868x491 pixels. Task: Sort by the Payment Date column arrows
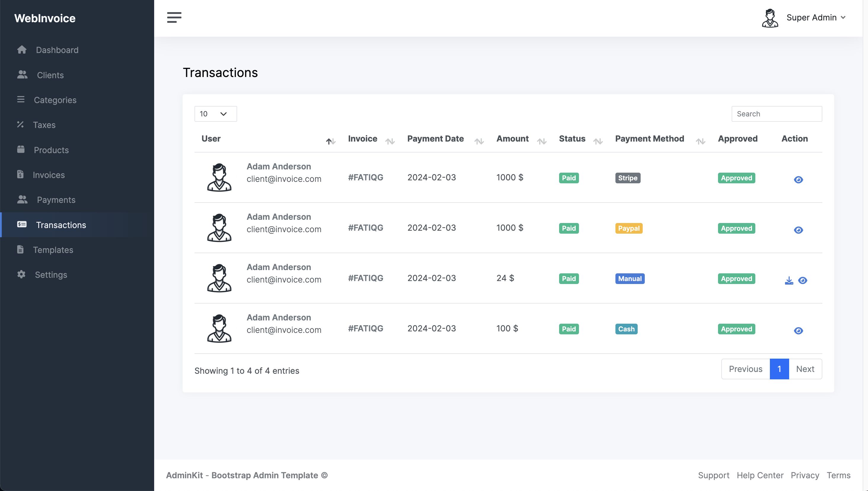pyautogui.click(x=479, y=141)
